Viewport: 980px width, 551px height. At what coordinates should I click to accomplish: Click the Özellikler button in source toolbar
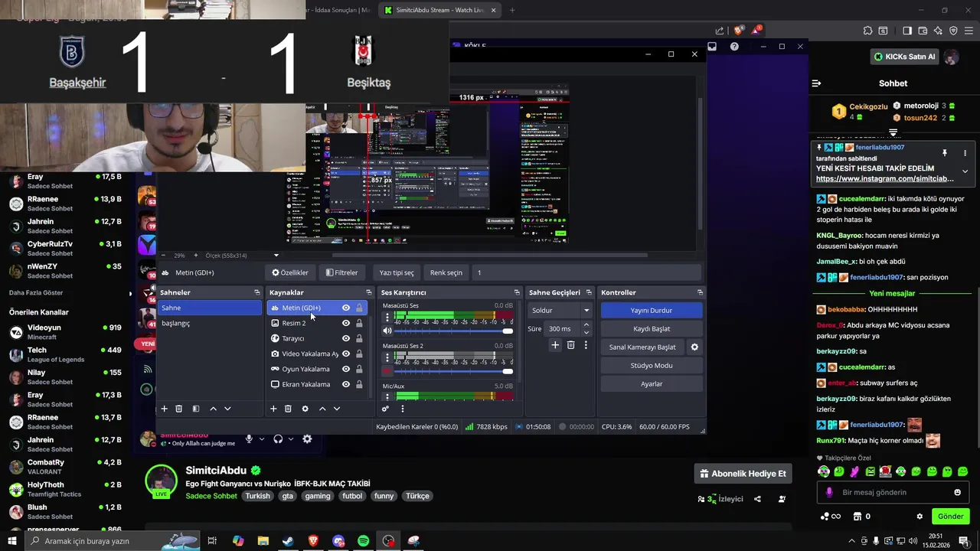[290, 272]
